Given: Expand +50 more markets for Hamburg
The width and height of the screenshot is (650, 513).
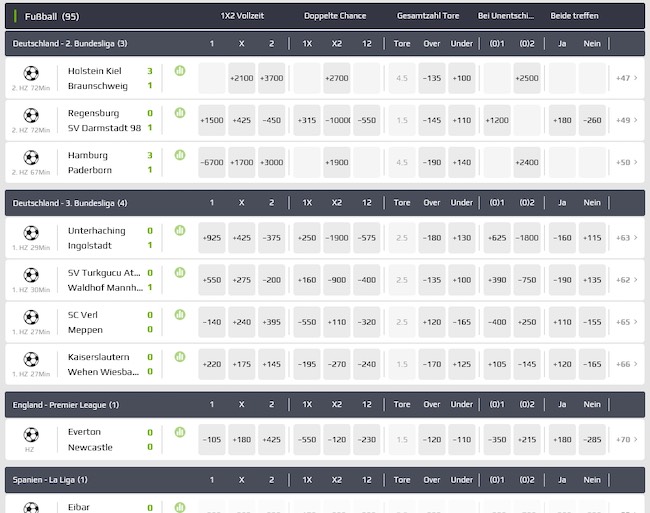Looking at the screenshot, I should 626,162.
